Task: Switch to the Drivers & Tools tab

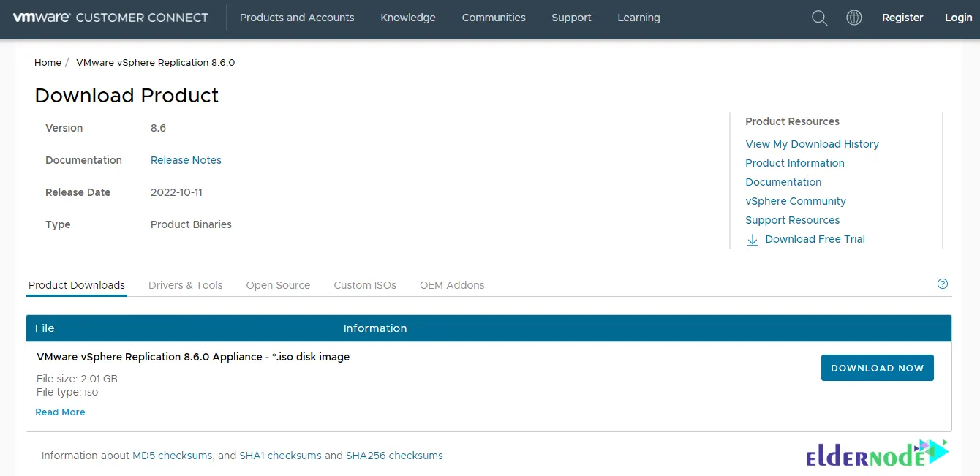Action: [x=185, y=285]
